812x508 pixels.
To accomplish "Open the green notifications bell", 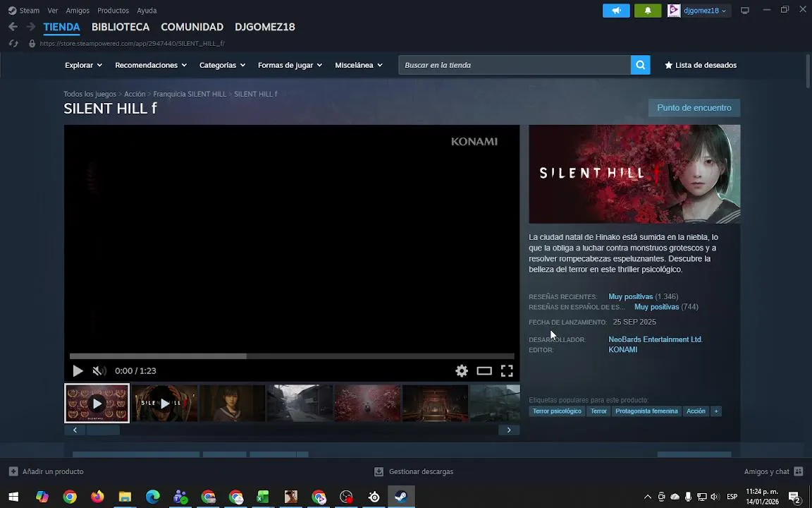I will pos(648,11).
